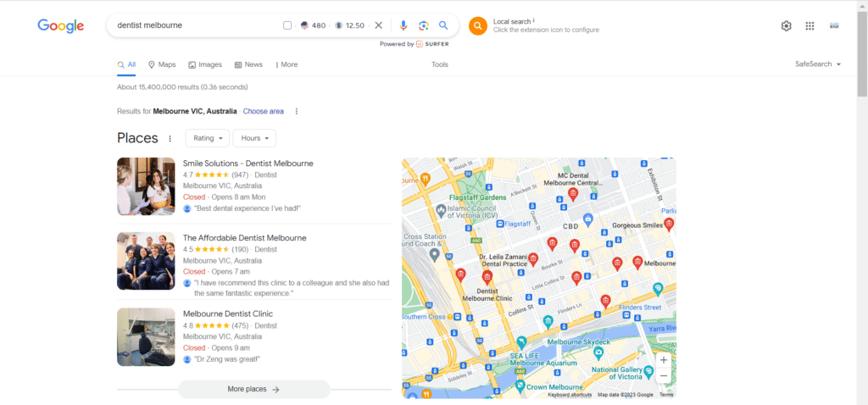The width and height of the screenshot is (868, 405).
Task: Open map Keyboard shortcuts
Action: [x=570, y=395]
